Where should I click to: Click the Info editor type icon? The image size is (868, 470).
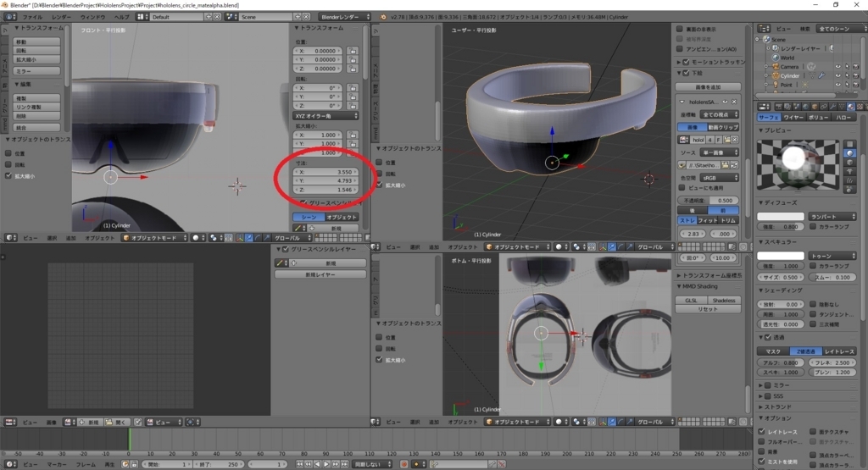tap(10, 17)
